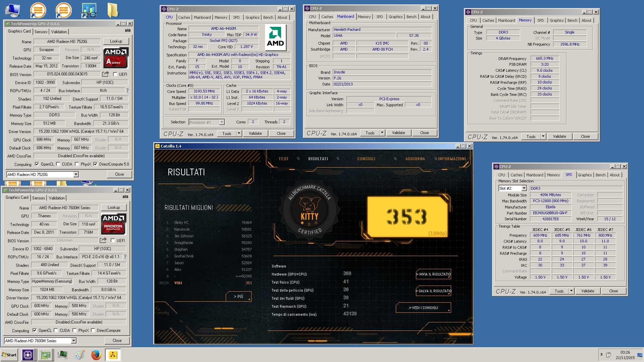Open Bench tab in the CPU-Z Memory window

(x=572, y=20)
